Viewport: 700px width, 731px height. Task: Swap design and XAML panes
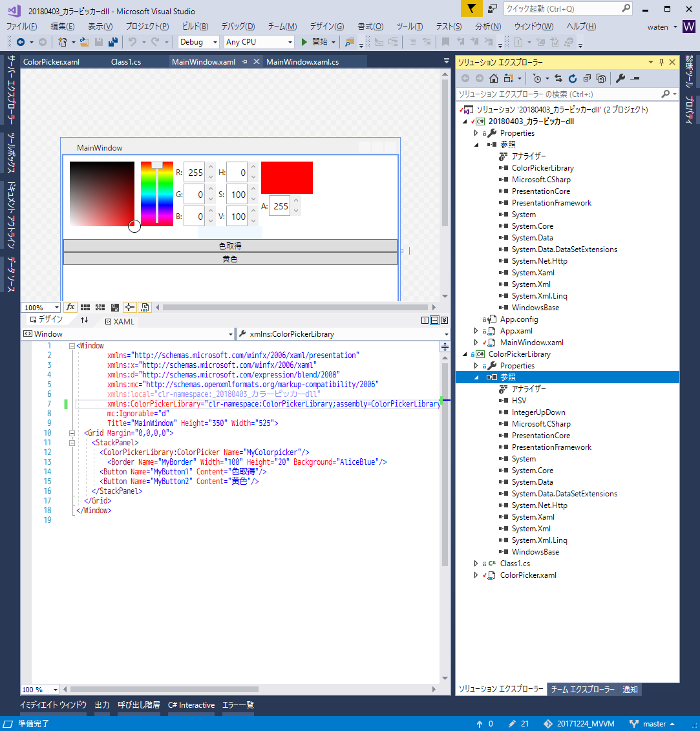click(x=84, y=321)
